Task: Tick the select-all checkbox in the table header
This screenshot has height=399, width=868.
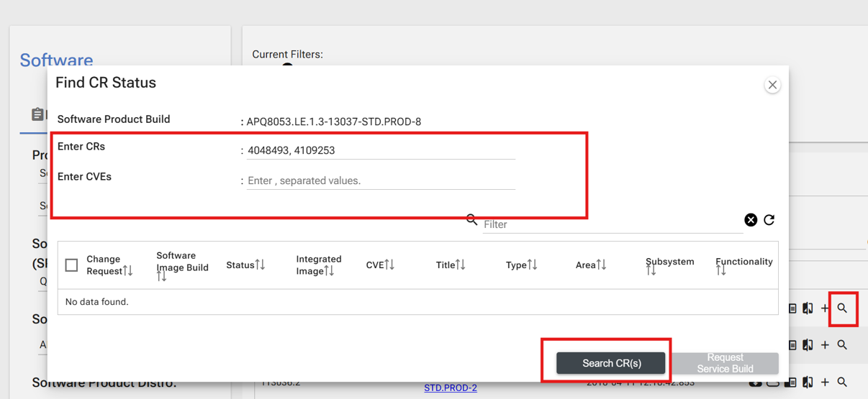Action: 71,265
